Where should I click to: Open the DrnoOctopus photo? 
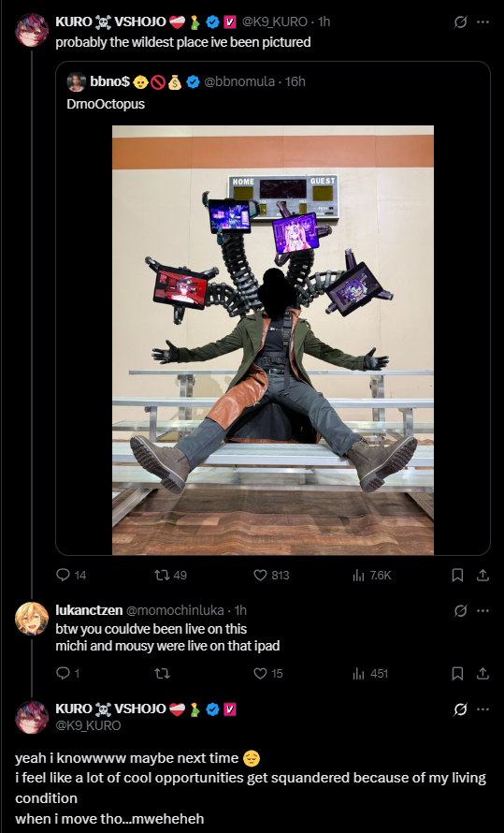pyautogui.click(x=273, y=340)
